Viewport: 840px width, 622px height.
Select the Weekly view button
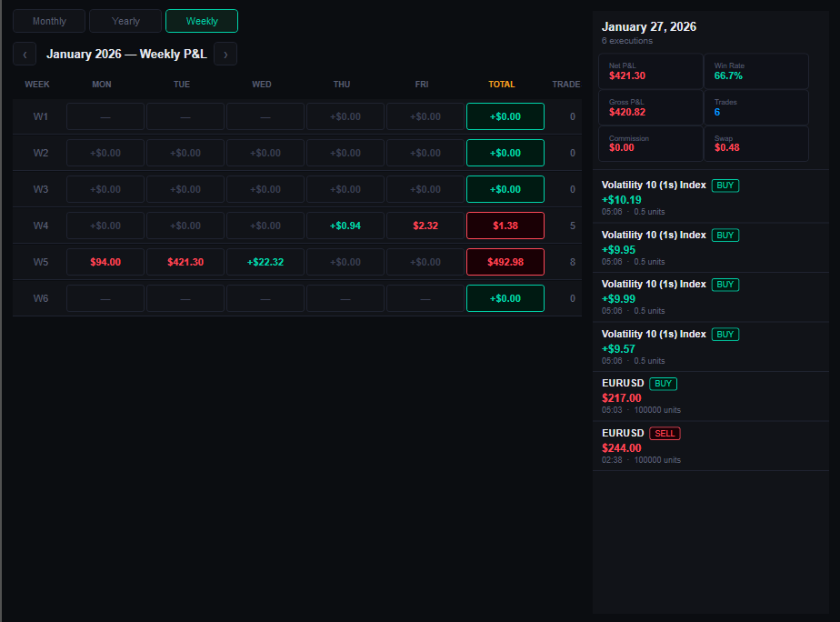click(201, 20)
